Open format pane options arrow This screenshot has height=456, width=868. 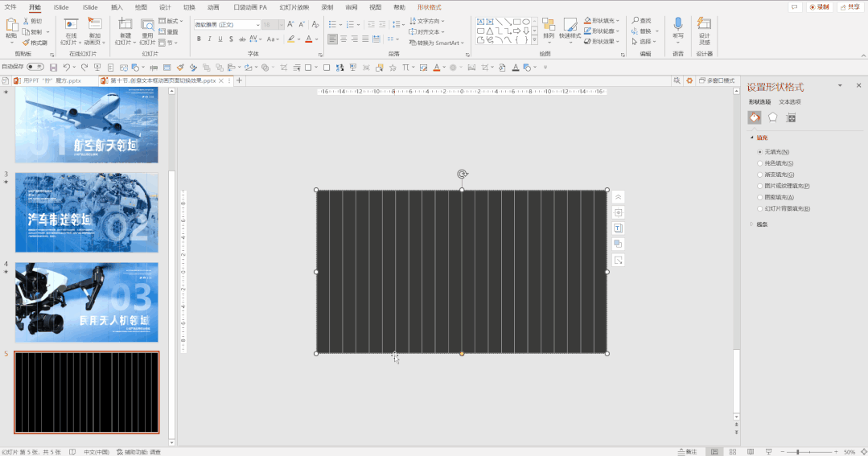pyautogui.click(x=840, y=85)
